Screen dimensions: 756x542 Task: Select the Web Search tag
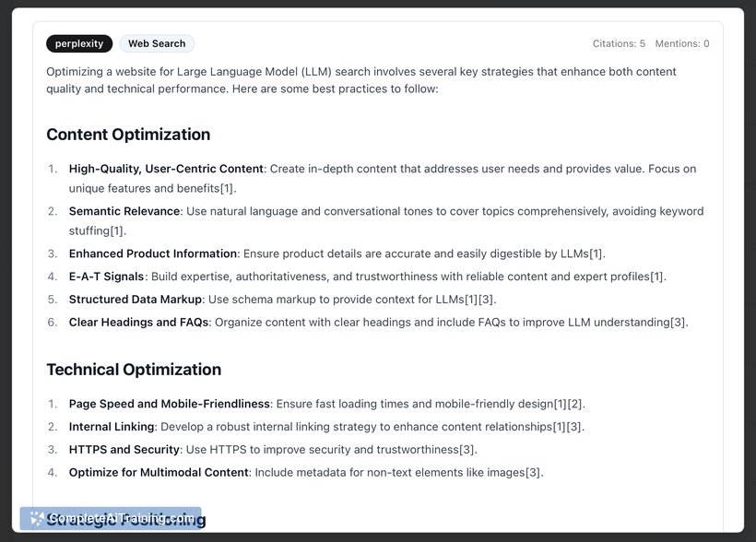click(x=157, y=43)
